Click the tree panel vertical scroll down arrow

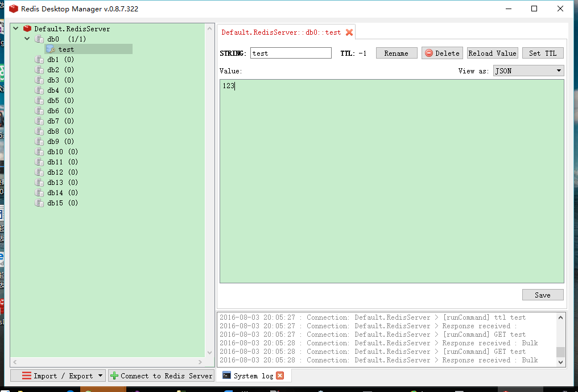[209, 353]
